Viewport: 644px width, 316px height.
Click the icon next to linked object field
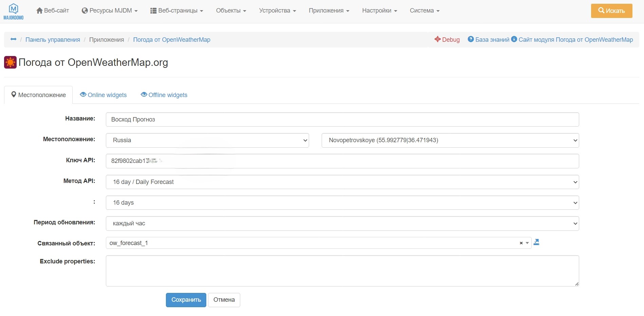pyautogui.click(x=536, y=242)
